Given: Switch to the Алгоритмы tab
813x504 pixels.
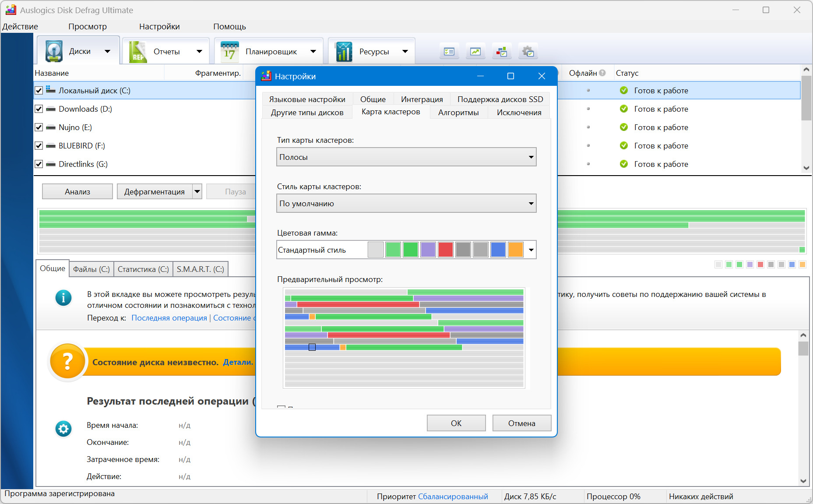Looking at the screenshot, I should [458, 113].
